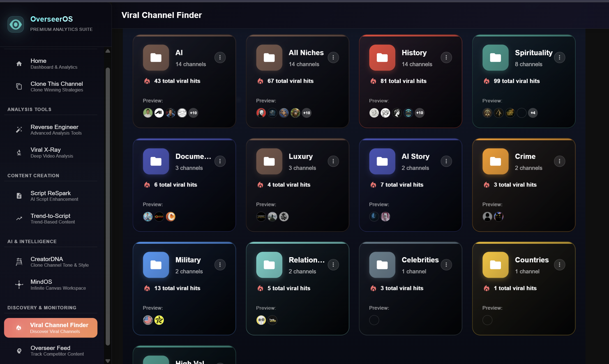Open Script ReSpark tool

(x=51, y=196)
